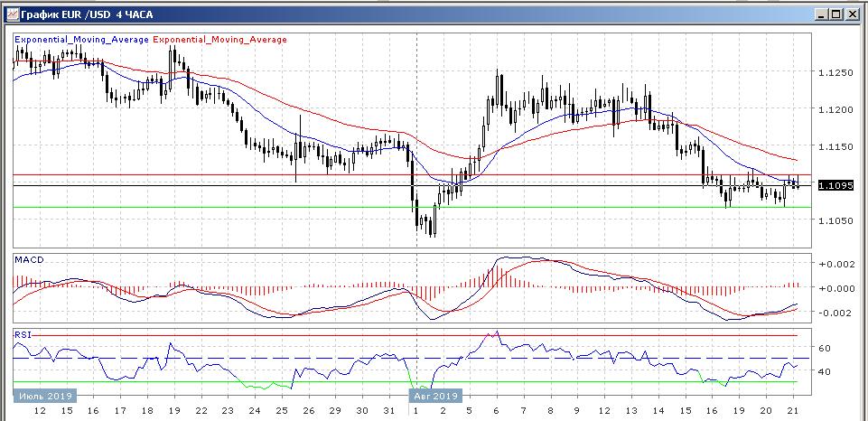Click the blue Exponential_Moving_Average legend label

point(81,40)
